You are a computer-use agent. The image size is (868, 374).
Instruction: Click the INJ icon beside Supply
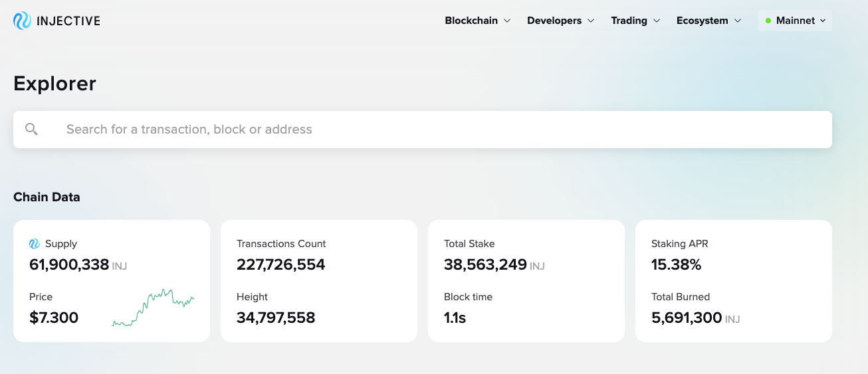click(x=35, y=244)
